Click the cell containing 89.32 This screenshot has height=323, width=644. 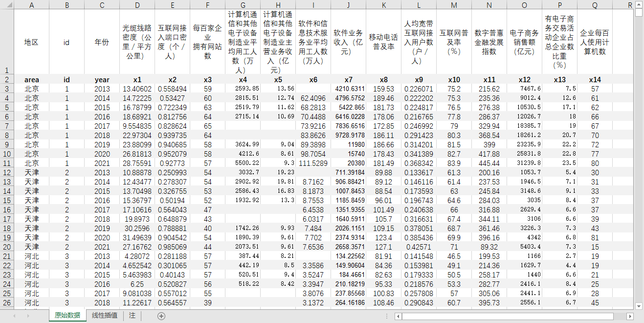tap(489, 247)
